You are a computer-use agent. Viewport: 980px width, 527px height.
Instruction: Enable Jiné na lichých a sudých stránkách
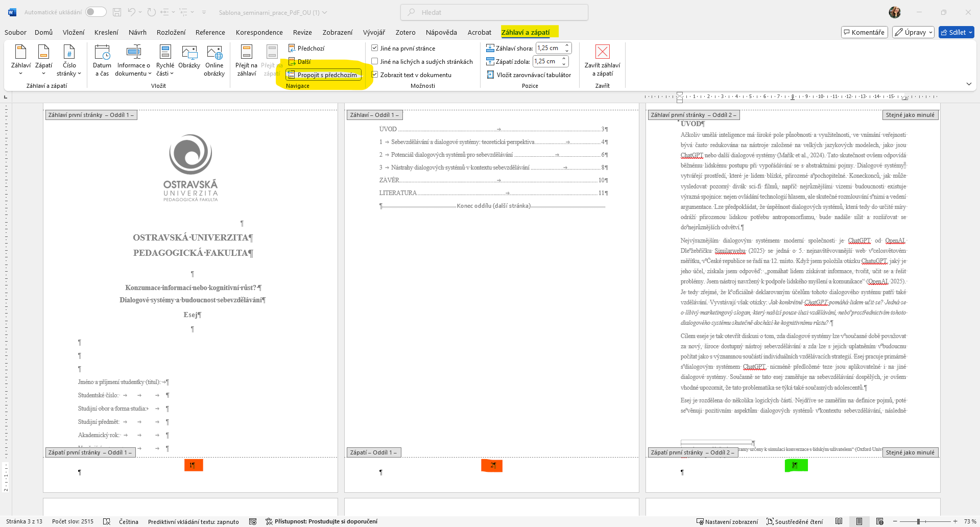pos(375,62)
